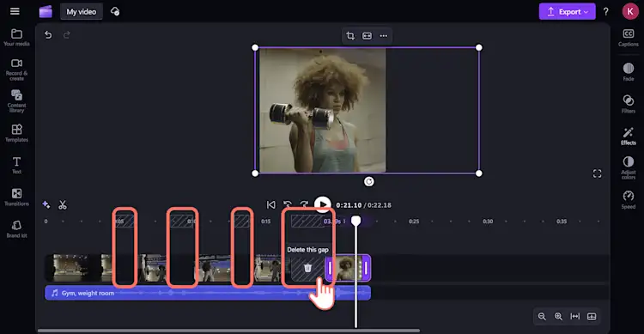
Task: Skip to the start of video
Action: (270, 204)
